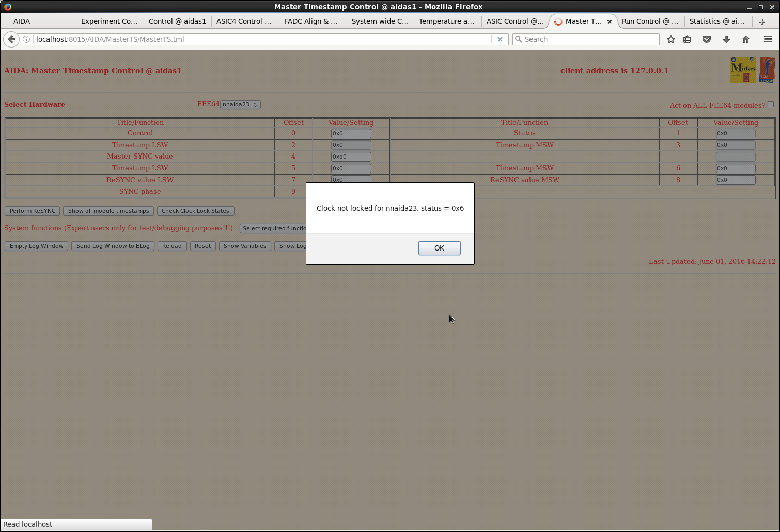This screenshot has height=532, width=780.
Task: Focus the Timestamp LSW offset 5 field
Action: coord(351,168)
